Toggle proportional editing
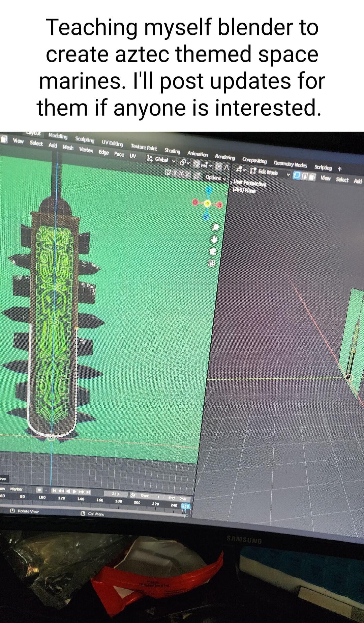364x623 pixels. (x=218, y=167)
